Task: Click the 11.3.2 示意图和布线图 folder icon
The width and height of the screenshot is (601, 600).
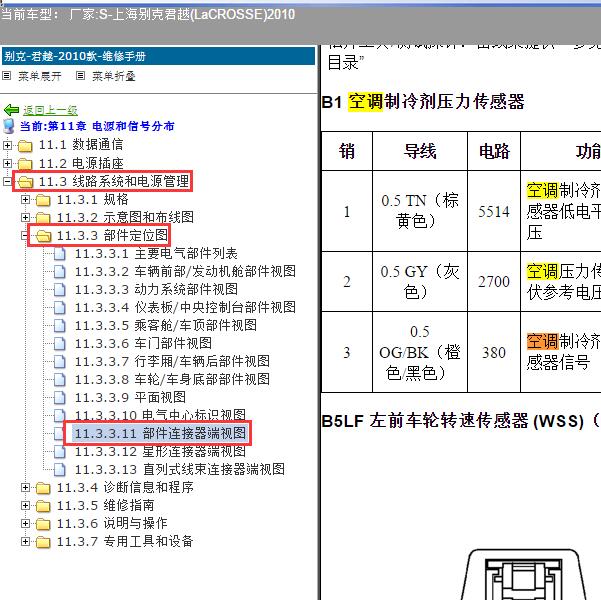Action: [x=43, y=218]
